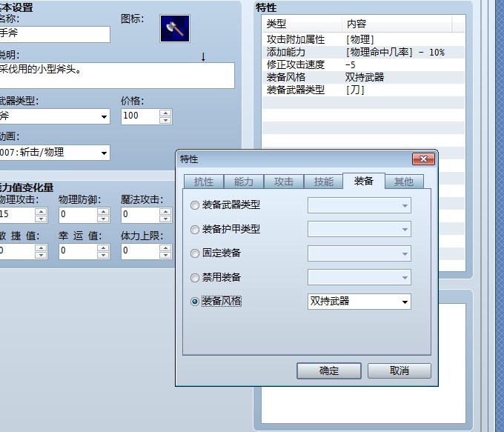Click the 幸运值 value field
The height and width of the screenshot is (432, 504).
78,251
